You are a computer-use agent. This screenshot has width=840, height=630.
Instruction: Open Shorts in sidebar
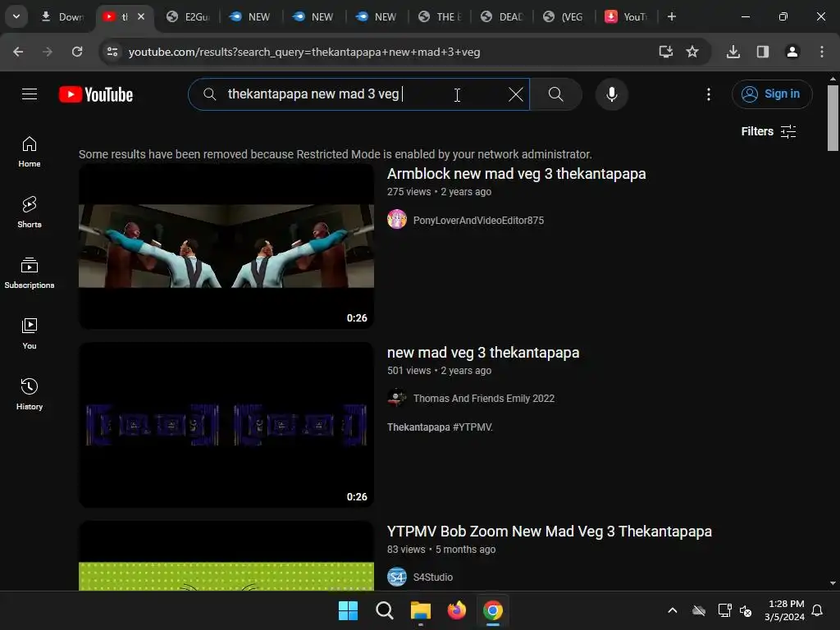pos(30,212)
